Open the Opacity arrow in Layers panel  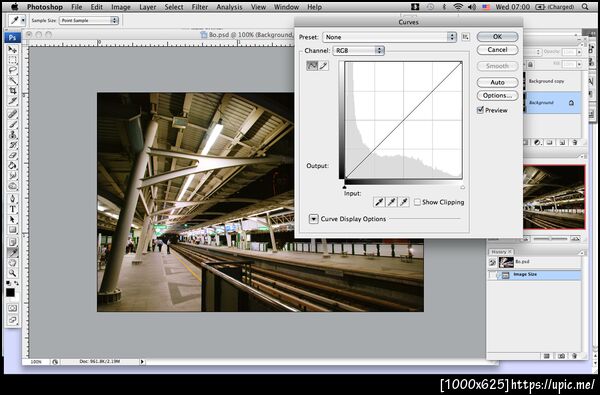[x=579, y=52]
